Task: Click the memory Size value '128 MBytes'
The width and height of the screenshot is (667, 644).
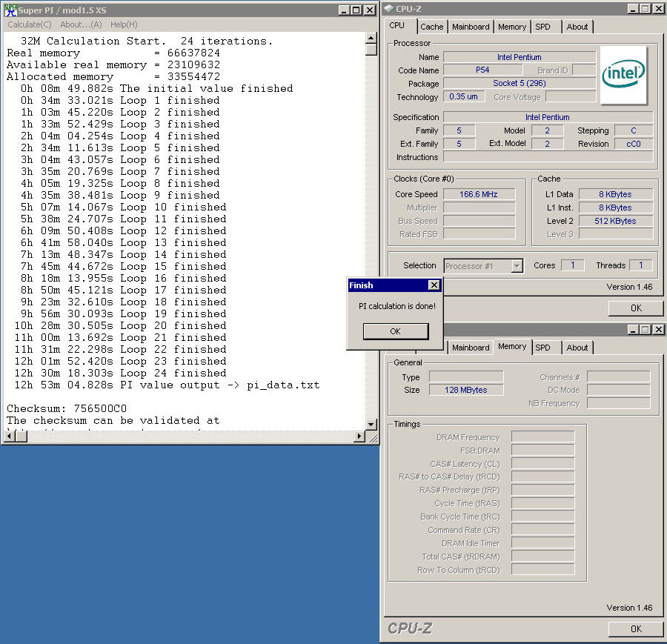Action: click(x=466, y=390)
